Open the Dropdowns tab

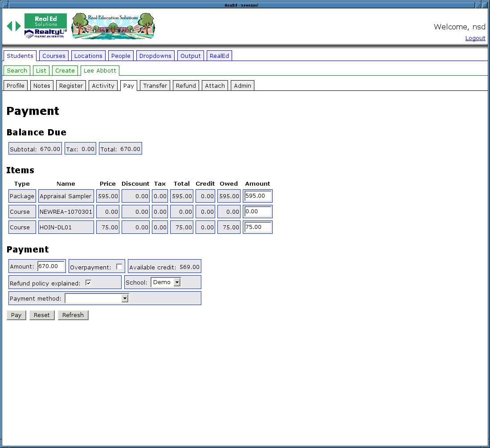point(155,56)
